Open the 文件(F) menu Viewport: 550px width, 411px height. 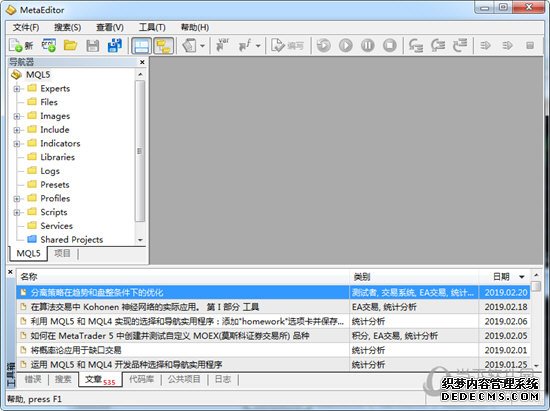coord(26,27)
